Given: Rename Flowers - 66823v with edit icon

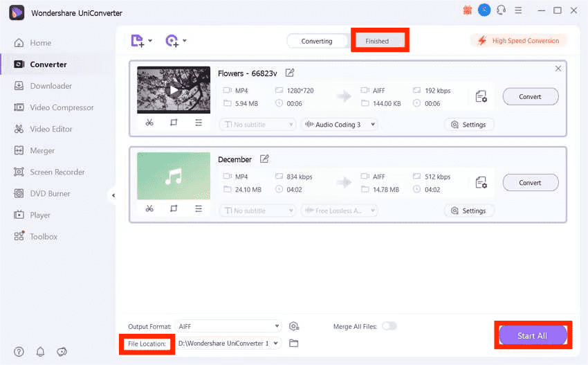Looking at the screenshot, I should (289, 73).
